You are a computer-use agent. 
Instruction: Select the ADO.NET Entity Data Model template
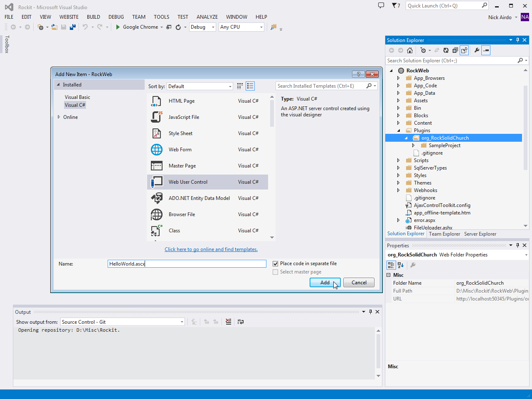pos(207,198)
